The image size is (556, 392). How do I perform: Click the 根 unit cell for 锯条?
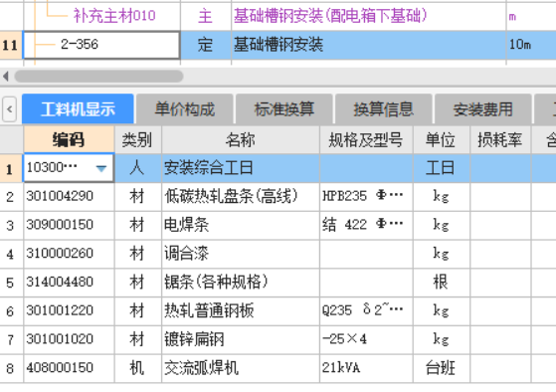click(442, 283)
